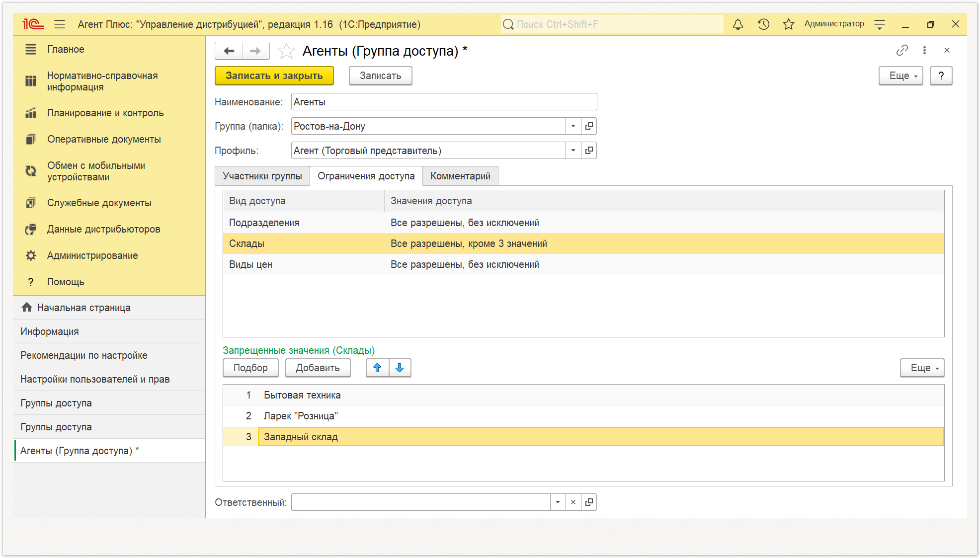Open Информация panel item
Image resolution: width=980 pixels, height=558 pixels.
tap(109, 331)
